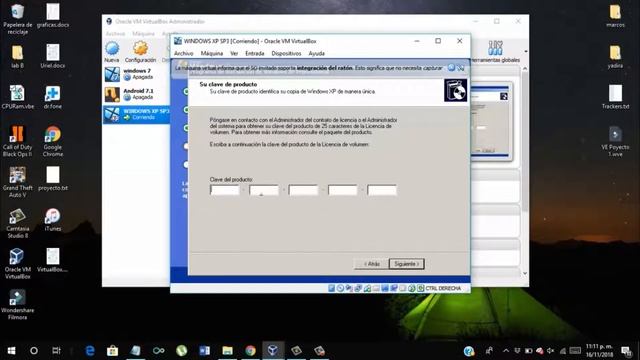Show hidden system tray icons

[x=506, y=351]
